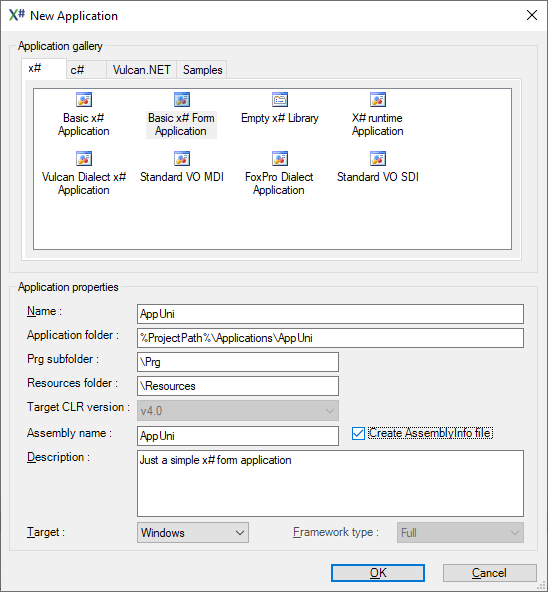Click the Standard VO SDI caption text
The image size is (548, 592).
point(378,177)
